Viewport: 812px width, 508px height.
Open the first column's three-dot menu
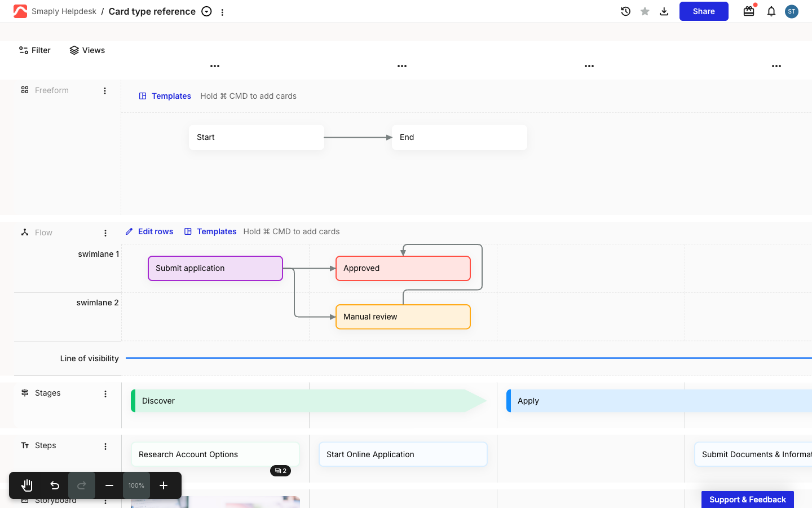[215, 66]
